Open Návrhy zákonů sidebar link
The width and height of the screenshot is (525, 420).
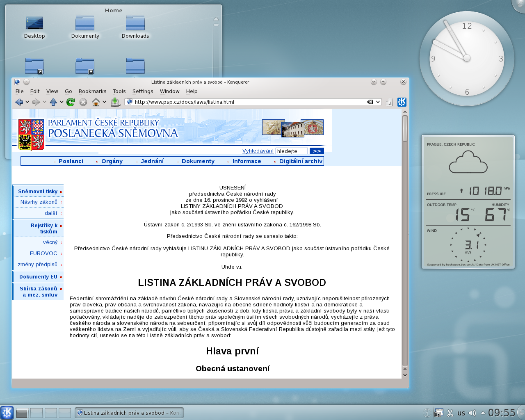point(39,202)
